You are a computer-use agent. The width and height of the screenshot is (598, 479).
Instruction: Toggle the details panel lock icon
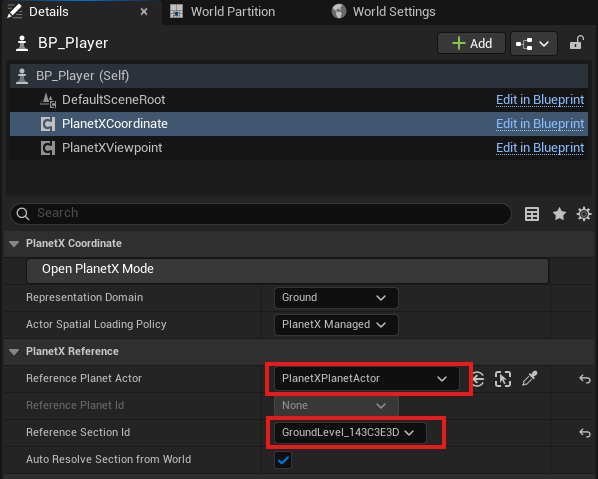[x=577, y=43]
